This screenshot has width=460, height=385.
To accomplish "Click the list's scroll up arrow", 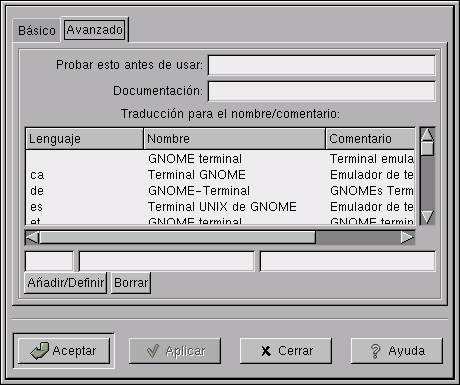I will (427, 134).
